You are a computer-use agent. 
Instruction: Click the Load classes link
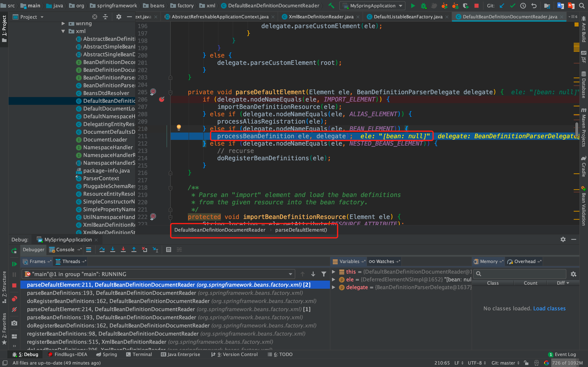[x=550, y=308]
